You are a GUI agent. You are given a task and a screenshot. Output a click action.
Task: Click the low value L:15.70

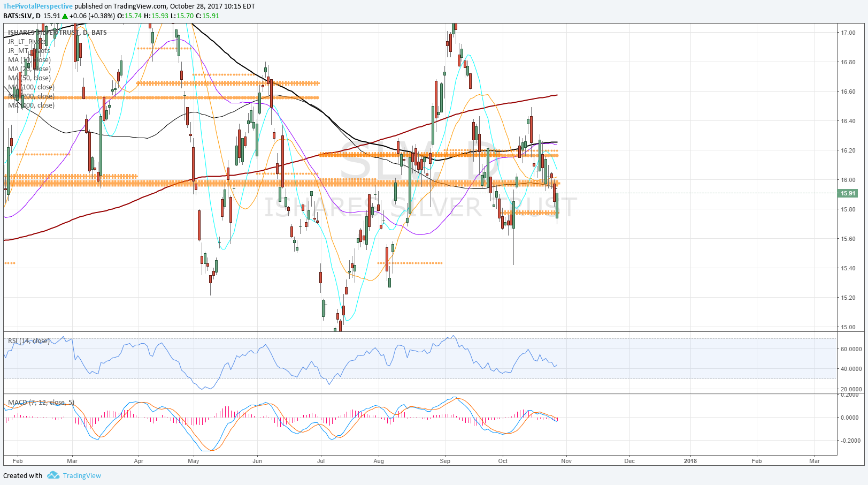[182, 16]
